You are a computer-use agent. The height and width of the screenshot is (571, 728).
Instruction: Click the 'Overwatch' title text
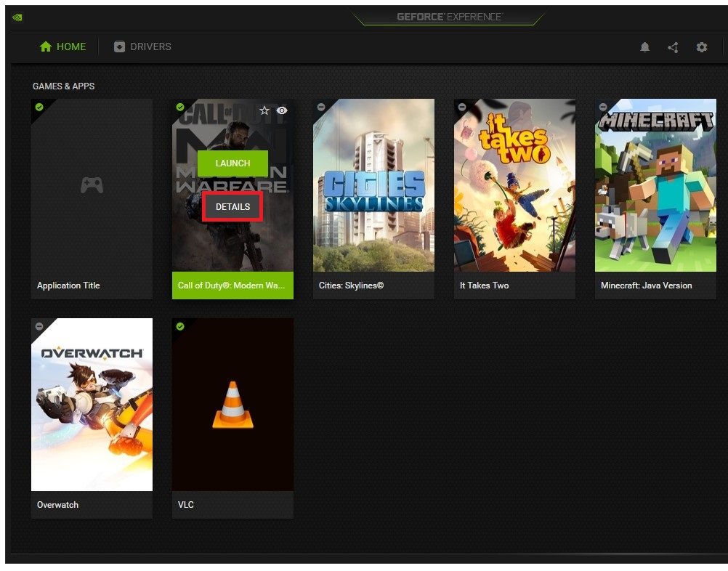point(57,505)
